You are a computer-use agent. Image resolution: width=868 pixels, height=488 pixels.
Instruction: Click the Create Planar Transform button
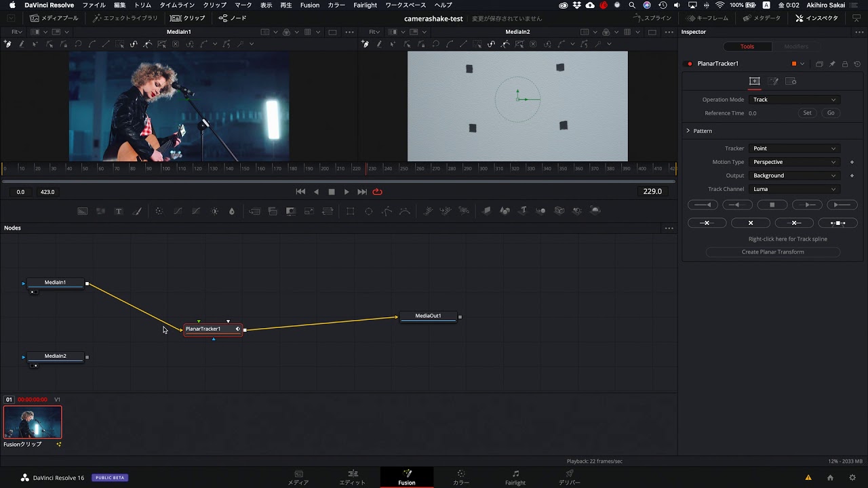coord(773,252)
